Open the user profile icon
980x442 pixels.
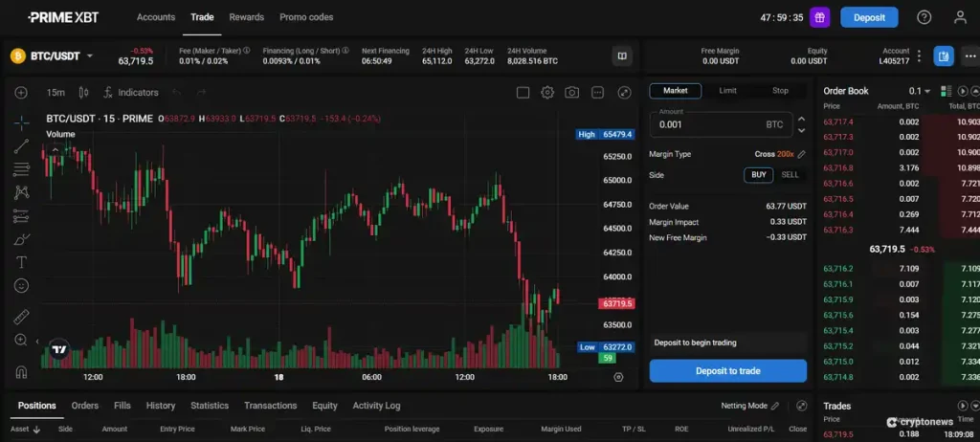point(960,17)
